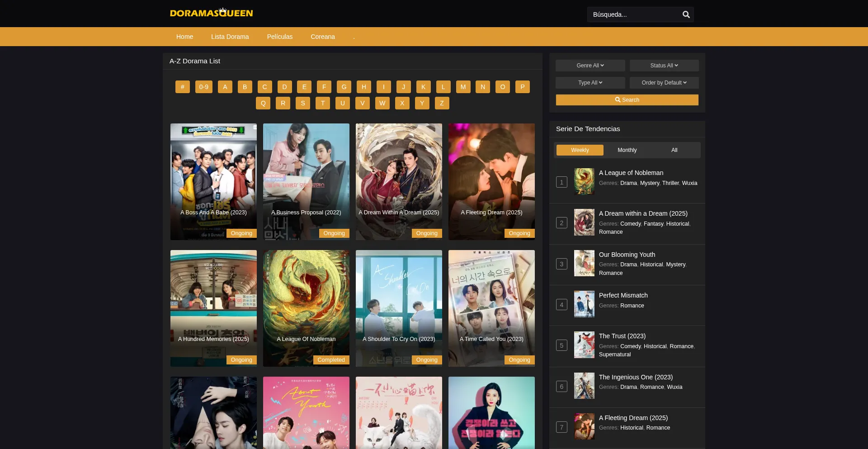Filter dorama list by letter B
The image size is (868, 449).
[245, 87]
